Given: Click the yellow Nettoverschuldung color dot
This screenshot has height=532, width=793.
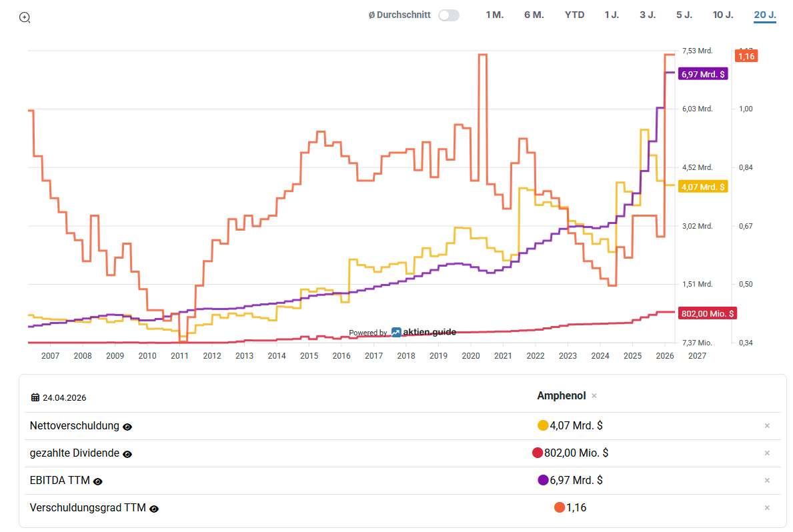Looking at the screenshot, I should 543,426.
